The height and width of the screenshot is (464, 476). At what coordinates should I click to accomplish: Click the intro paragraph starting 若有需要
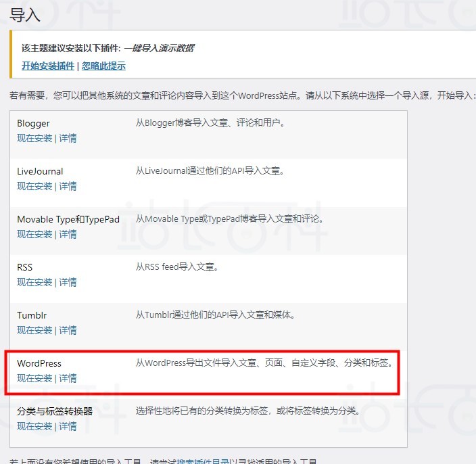[242, 95]
